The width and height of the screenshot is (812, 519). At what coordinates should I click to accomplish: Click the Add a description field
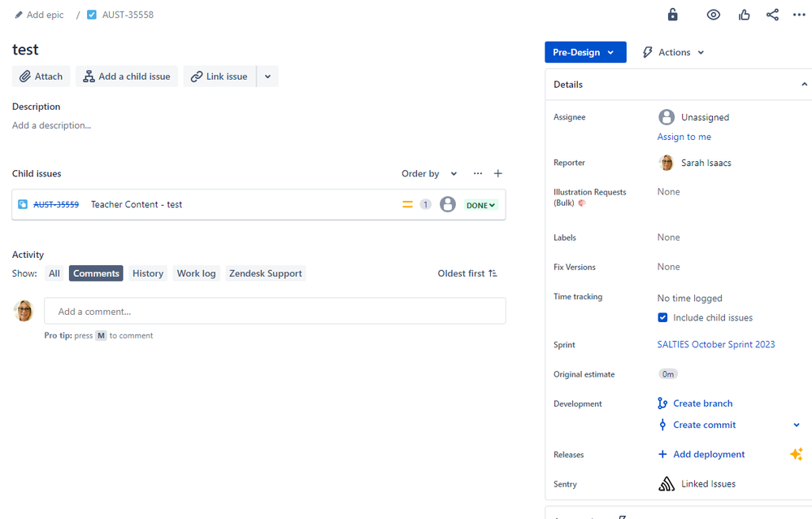click(52, 125)
